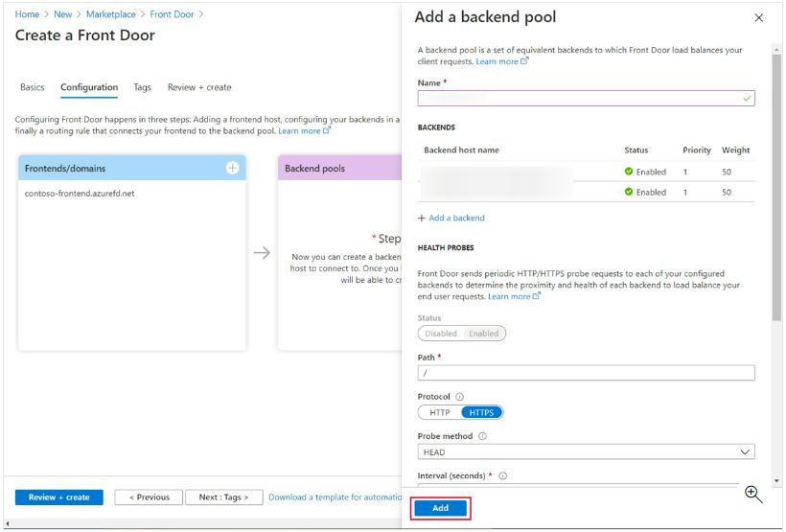Click the info icon beside Protocol

pyautogui.click(x=459, y=397)
